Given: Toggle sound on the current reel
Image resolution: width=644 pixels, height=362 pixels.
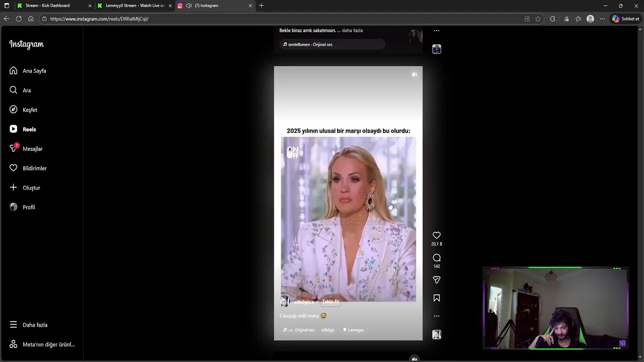Looking at the screenshot, I should (414, 74).
